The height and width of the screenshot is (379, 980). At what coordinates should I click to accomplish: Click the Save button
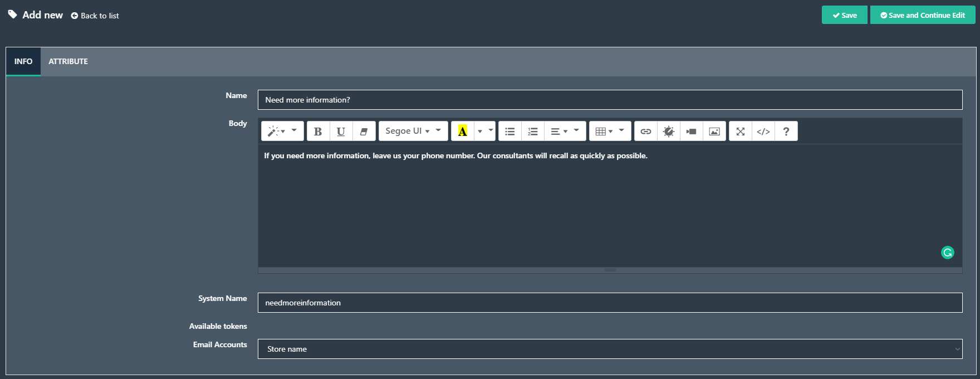click(x=844, y=15)
